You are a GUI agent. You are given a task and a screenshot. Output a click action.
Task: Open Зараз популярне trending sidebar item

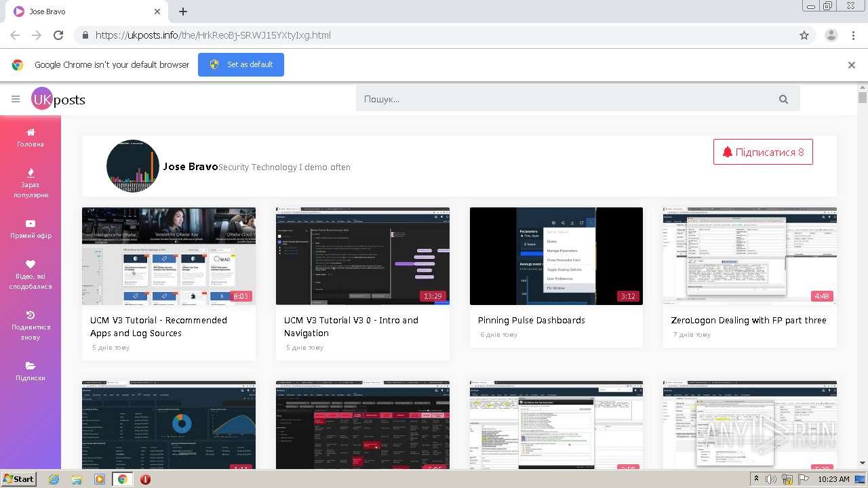coord(31,183)
